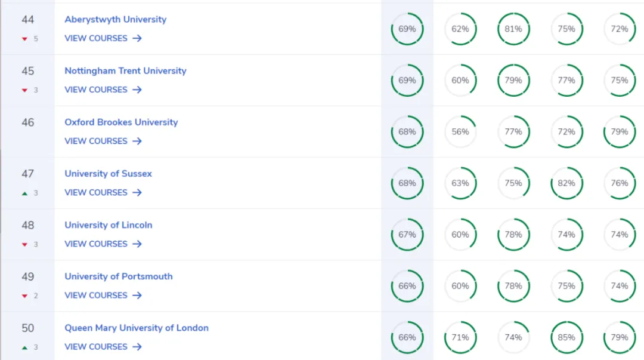
Task: Open Nottingham Trent University page
Action: point(125,71)
